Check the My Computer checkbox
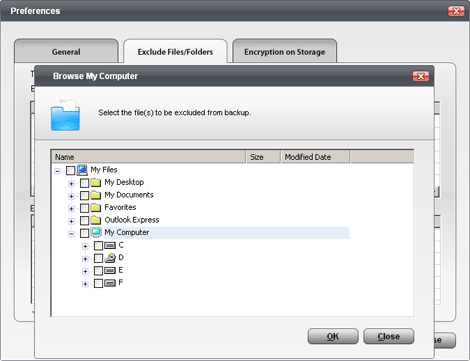 tap(84, 233)
